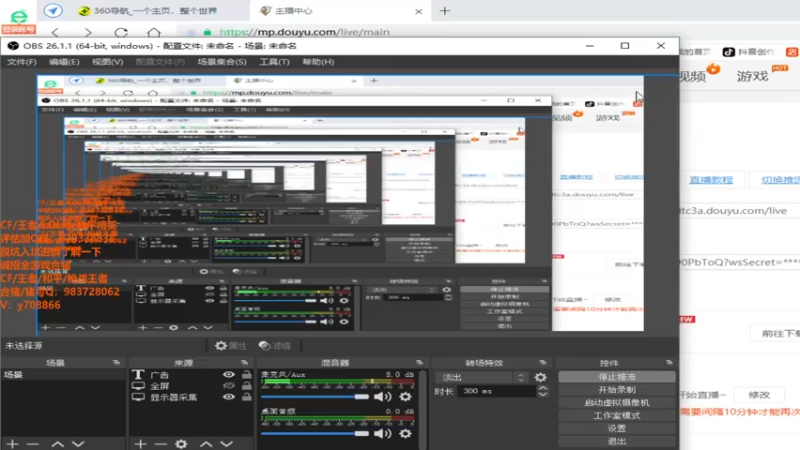Open the 工具(T) menu
Screen dimensions: 800x450
click(x=274, y=62)
